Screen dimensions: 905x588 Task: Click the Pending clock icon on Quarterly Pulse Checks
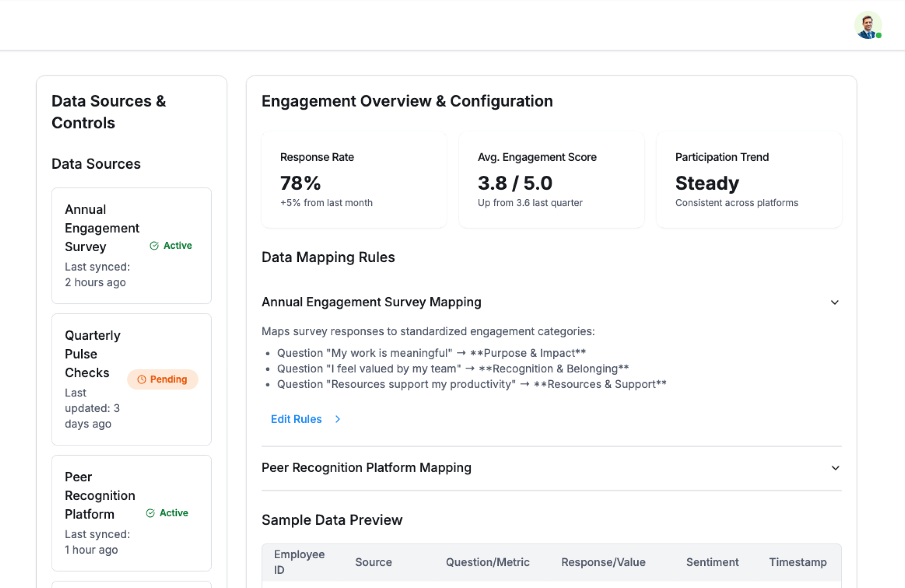click(141, 379)
